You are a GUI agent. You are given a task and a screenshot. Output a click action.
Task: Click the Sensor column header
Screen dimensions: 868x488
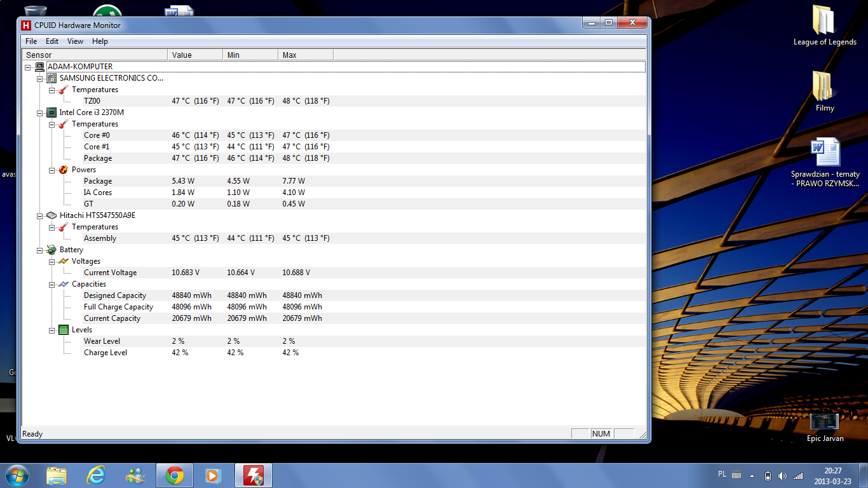[x=95, y=55]
